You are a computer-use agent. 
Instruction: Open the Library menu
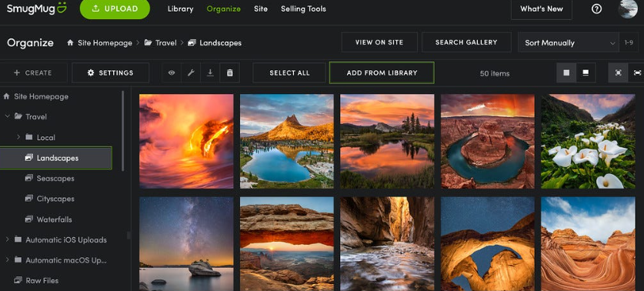pos(180,9)
